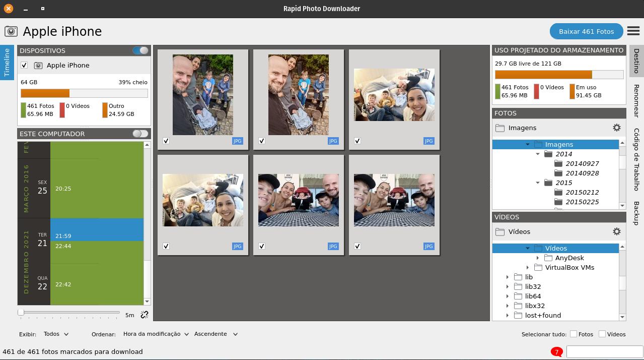Uncheck the Apple iPhone device checkbox

point(24,66)
